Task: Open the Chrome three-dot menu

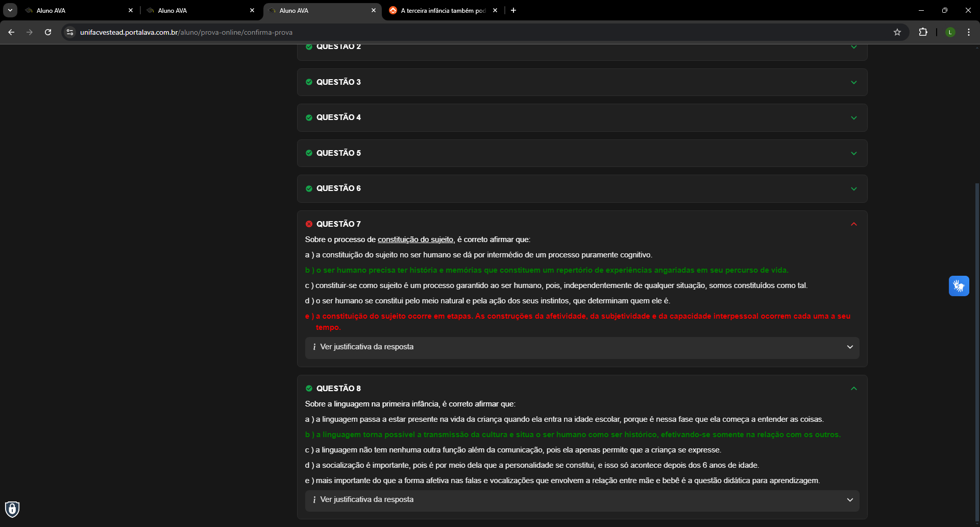Action: pos(969,32)
